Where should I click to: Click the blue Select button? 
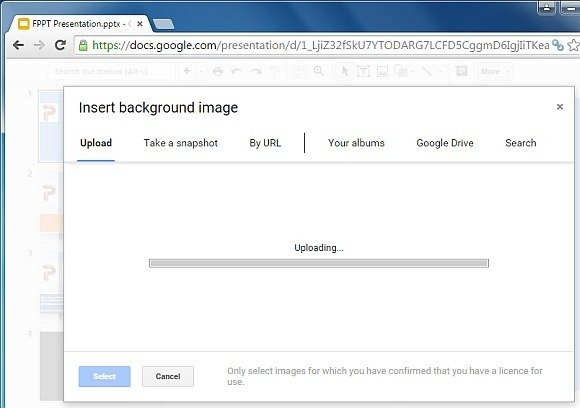(x=104, y=376)
